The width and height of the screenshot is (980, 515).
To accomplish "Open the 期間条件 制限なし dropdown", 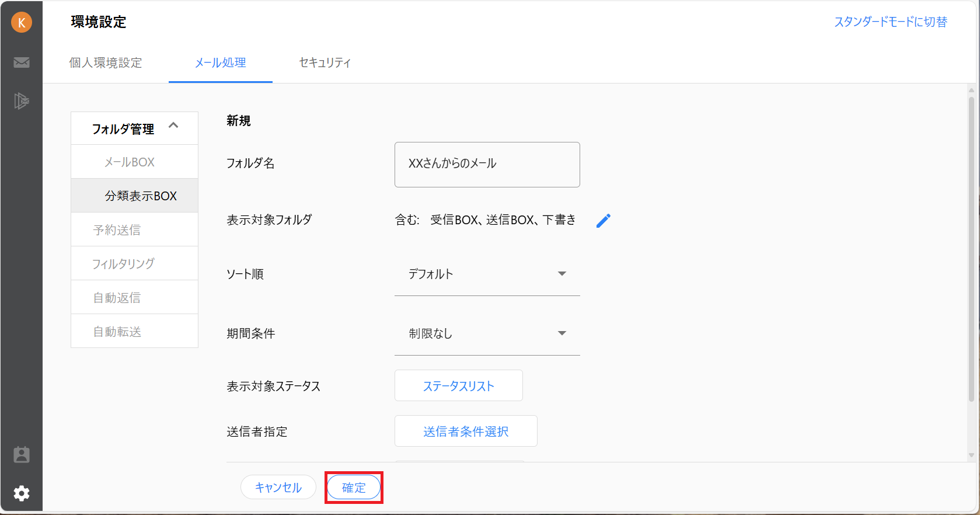I will click(x=487, y=333).
